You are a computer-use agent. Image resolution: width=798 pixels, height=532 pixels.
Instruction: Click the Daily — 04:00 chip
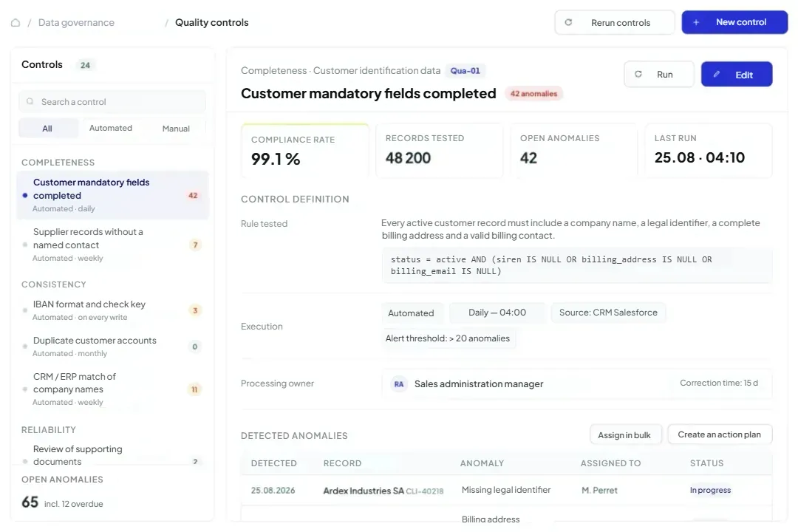(497, 313)
